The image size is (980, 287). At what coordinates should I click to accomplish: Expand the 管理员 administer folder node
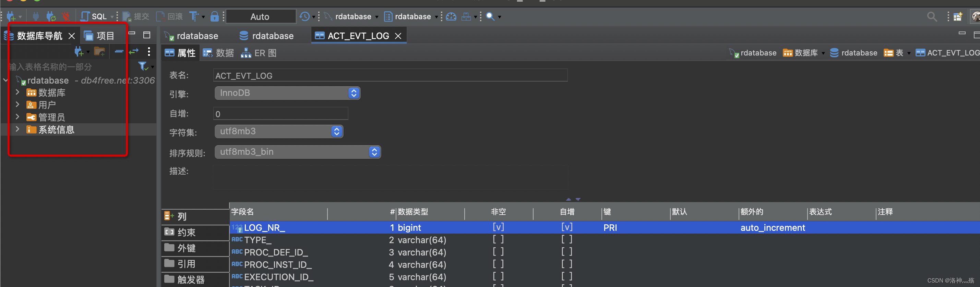17,117
